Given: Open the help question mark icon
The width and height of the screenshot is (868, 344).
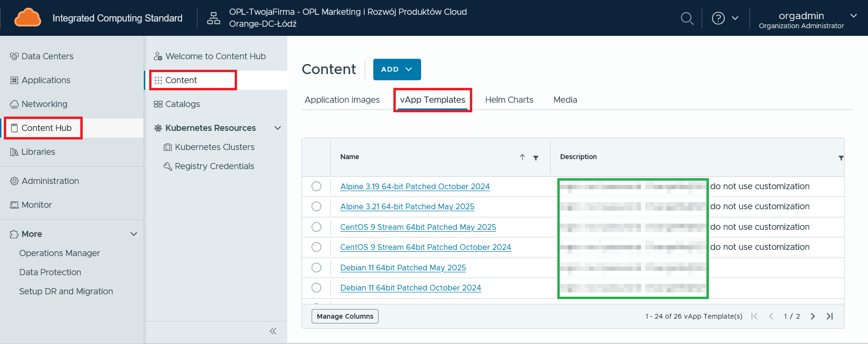Looking at the screenshot, I should [718, 18].
